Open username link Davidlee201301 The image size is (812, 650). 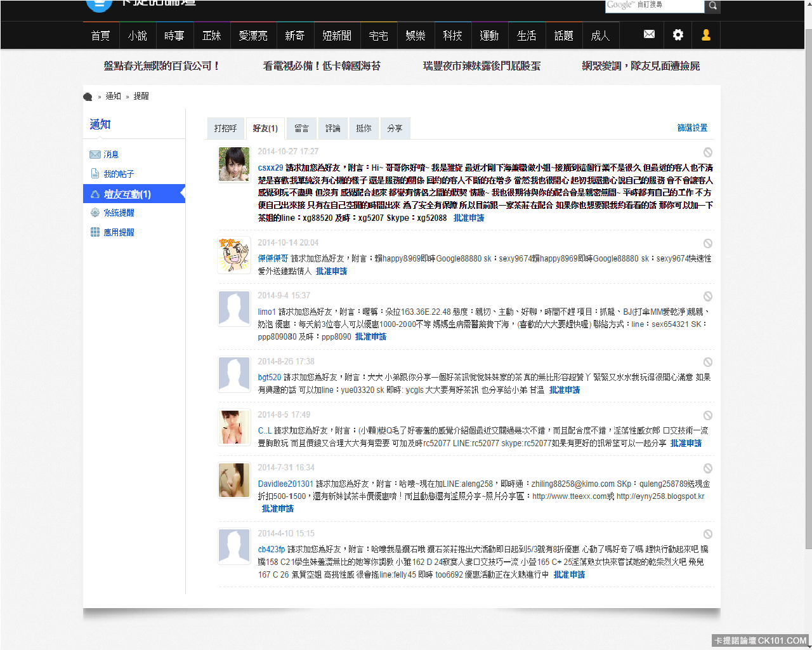click(285, 484)
